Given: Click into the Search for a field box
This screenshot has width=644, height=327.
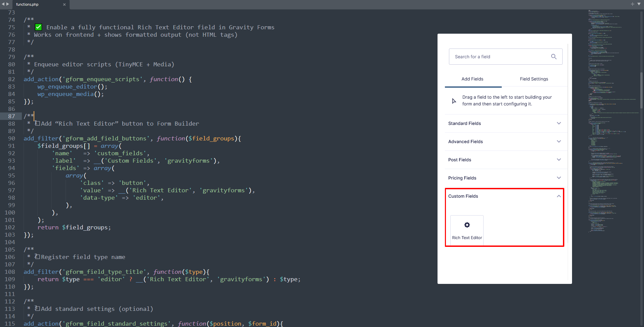Looking at the screenshot, I should (499, 57).
